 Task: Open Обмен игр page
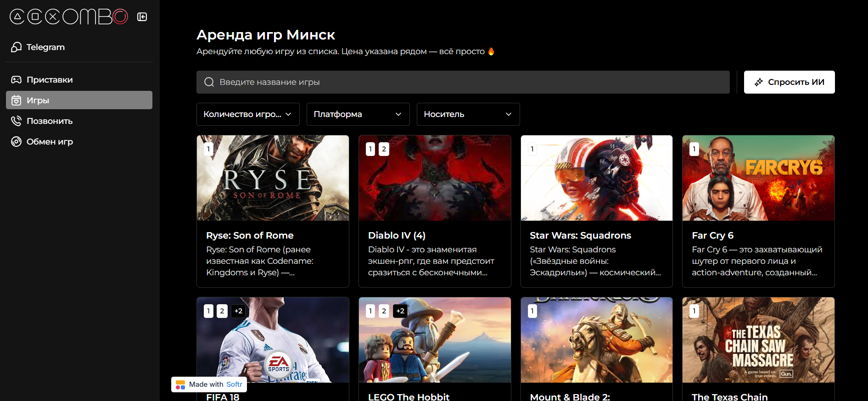point(79,142)
